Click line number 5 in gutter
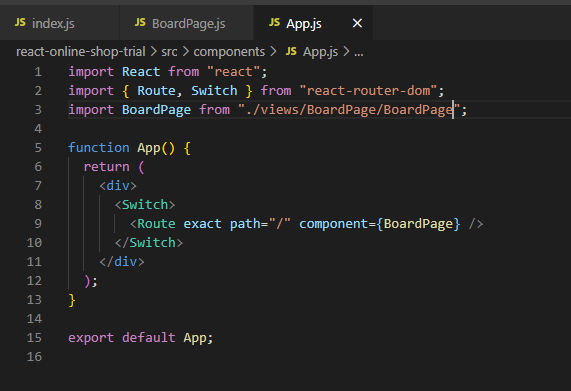 38,148
